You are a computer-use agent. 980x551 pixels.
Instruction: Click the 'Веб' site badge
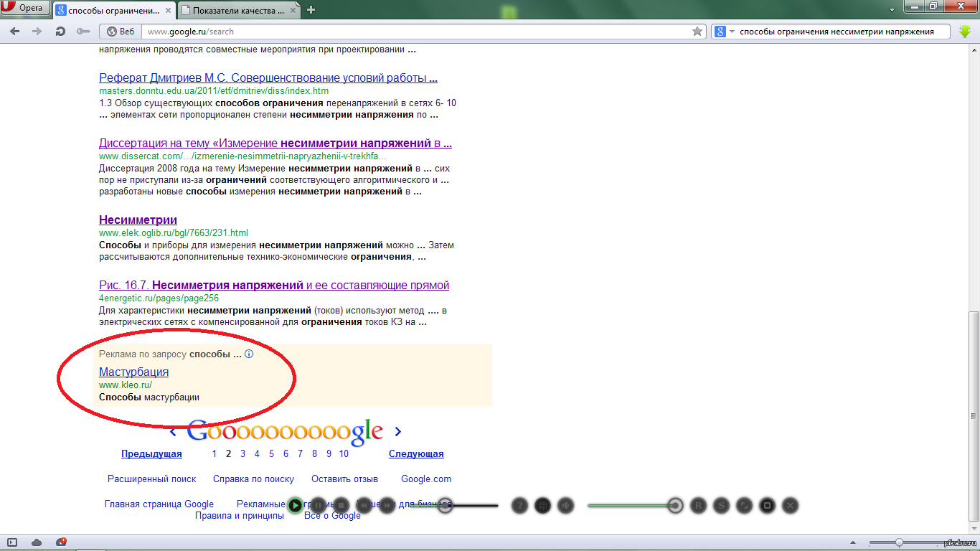[121, 32]
